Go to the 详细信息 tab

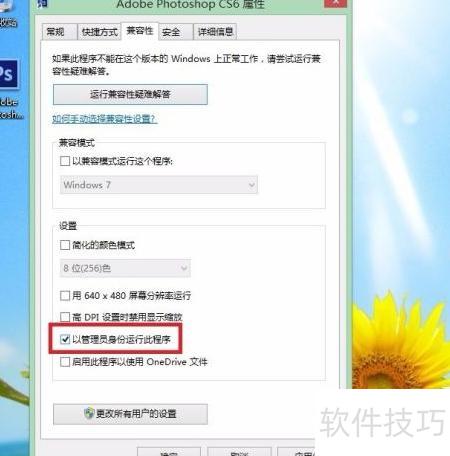[215, 32]
